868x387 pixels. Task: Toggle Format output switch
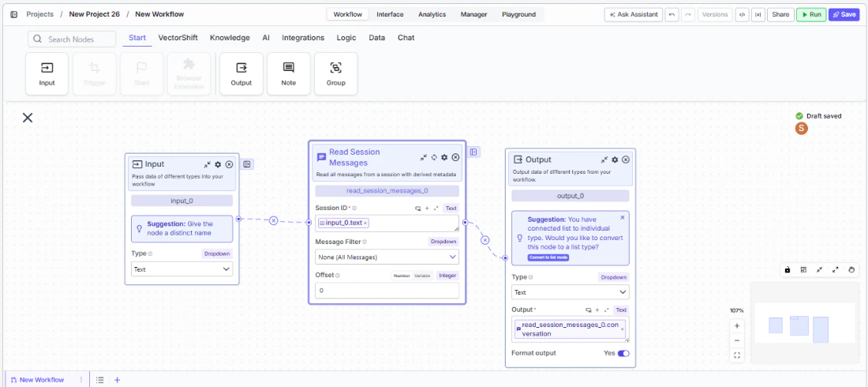coord(623,353)
